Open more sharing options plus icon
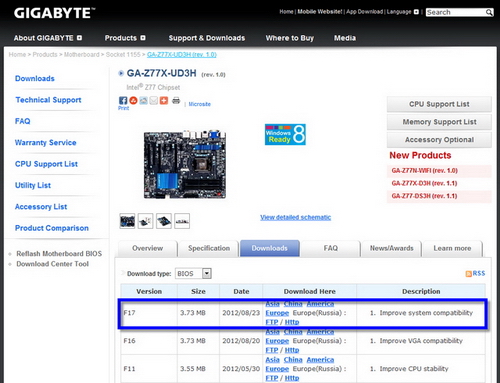The width and height of the screenshot is (500, 383). (x=164, y=100)
